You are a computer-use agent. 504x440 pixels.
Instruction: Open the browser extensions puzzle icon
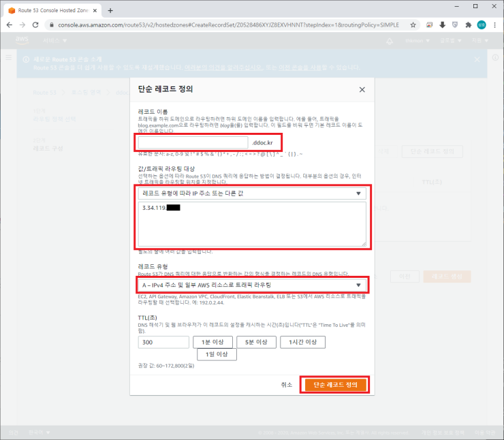[469, 25]
